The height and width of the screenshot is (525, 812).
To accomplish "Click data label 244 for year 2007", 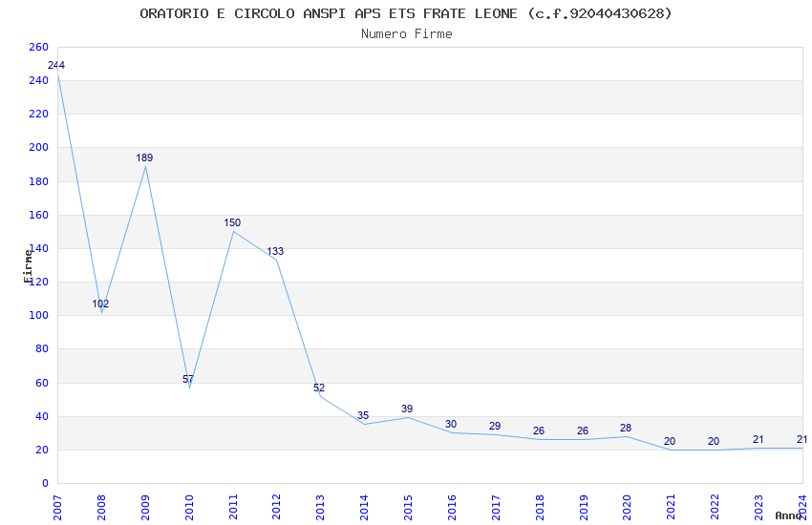I will click(x=56, y=65).
